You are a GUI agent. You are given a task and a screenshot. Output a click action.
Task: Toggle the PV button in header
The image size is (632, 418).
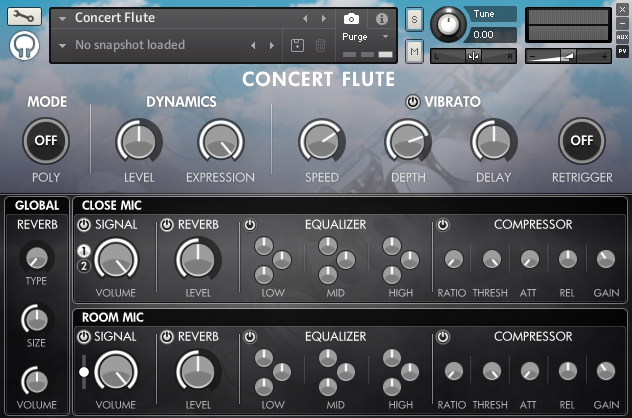622,51
